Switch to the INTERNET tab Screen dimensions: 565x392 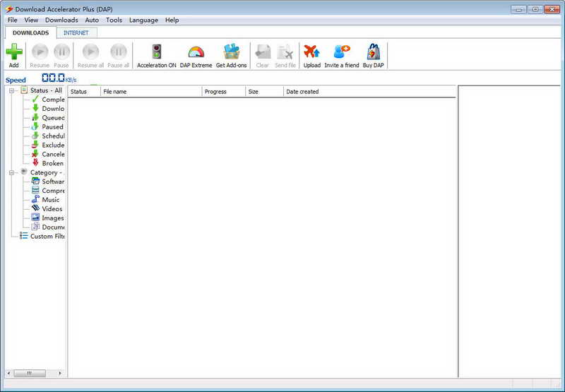click(76, 32)
